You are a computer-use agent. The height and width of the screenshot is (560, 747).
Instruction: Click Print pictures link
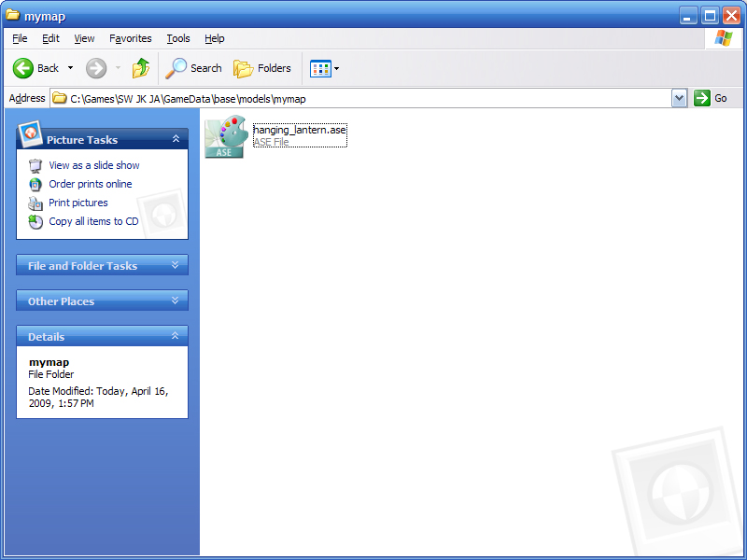pyautogui.click(x=78, y=203)
